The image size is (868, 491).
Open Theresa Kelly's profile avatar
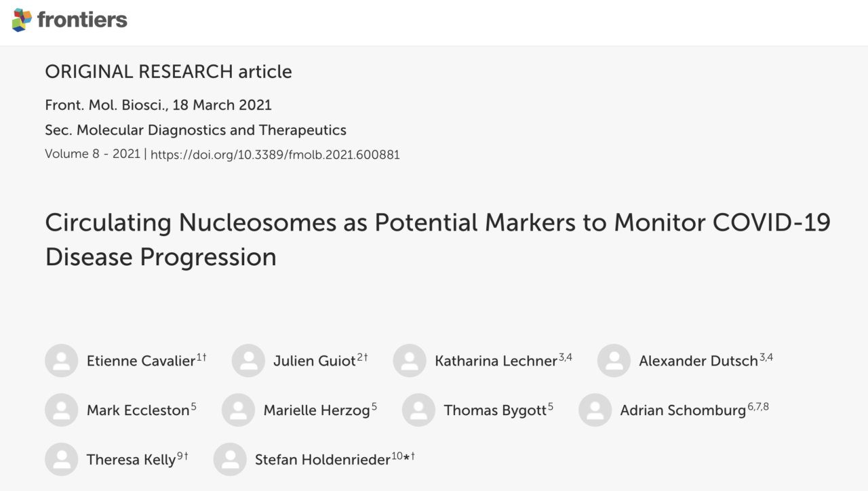62,460
